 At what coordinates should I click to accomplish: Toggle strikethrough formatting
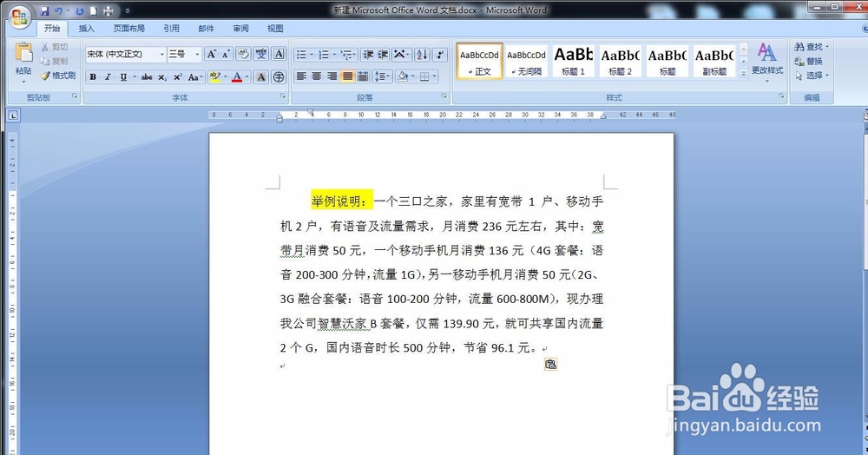coord(147,77)
